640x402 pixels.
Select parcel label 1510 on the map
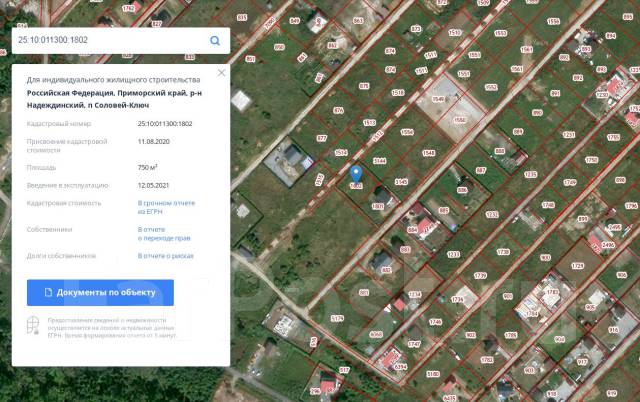click(x=454, y=33)
